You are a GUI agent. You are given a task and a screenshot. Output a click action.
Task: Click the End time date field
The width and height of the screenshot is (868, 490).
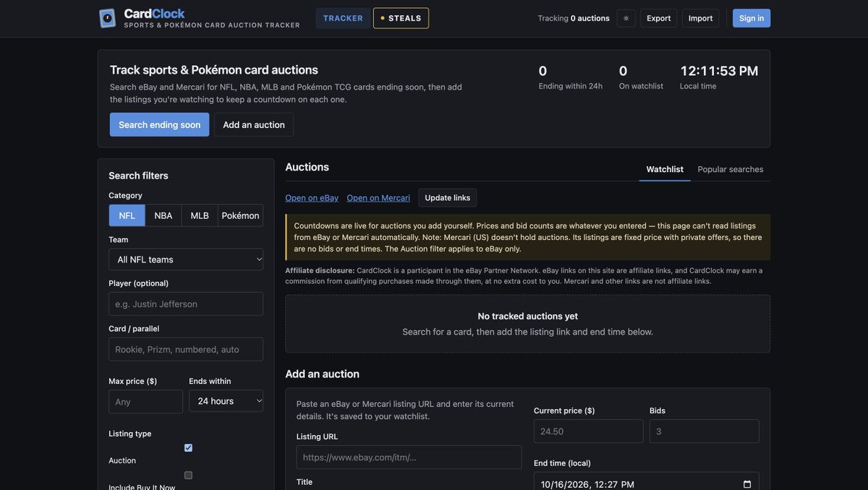pyautogui.click(x=647, y=481)
